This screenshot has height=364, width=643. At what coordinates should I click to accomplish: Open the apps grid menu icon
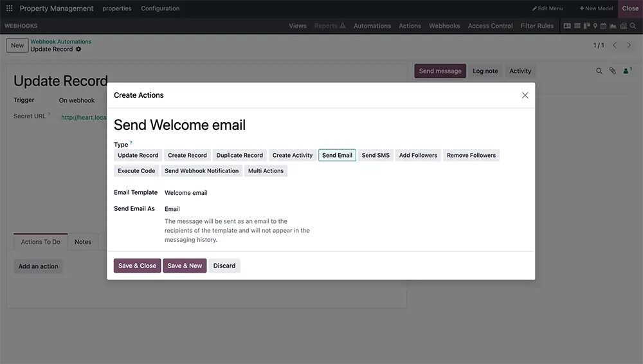pyautogui.click(x=9, y=8)
